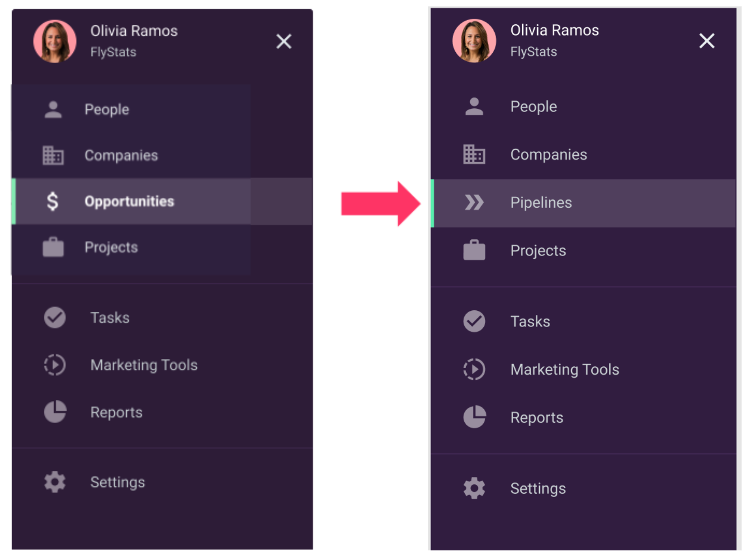751x560 pixels.
Task: Click the People person icon in left menu
Action: (x=53, y=110)
